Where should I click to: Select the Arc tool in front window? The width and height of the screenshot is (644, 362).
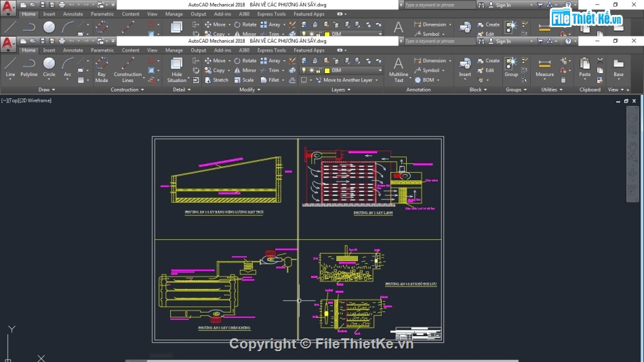click(x=67, y=67)
